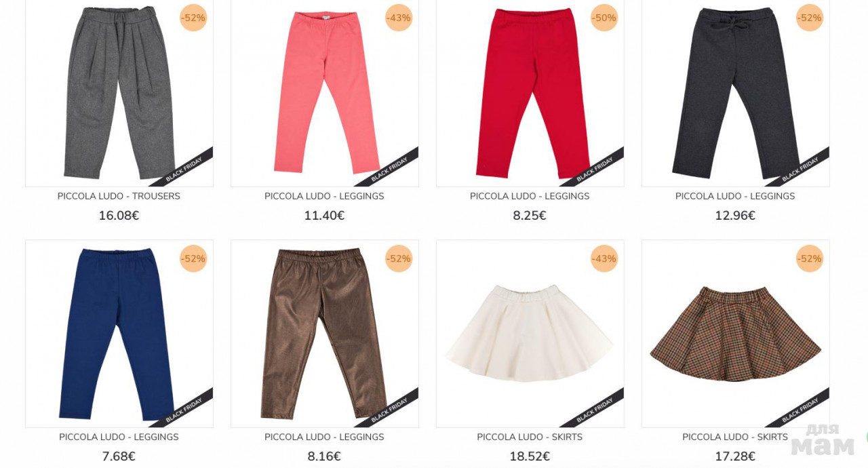Click the -50% badge on red leggings

coord(604,18)
